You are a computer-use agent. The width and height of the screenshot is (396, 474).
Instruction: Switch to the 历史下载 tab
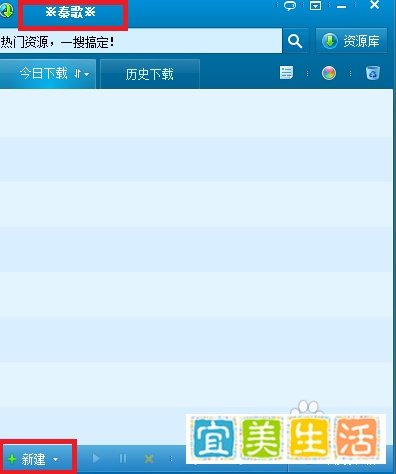tap(150, 74)
